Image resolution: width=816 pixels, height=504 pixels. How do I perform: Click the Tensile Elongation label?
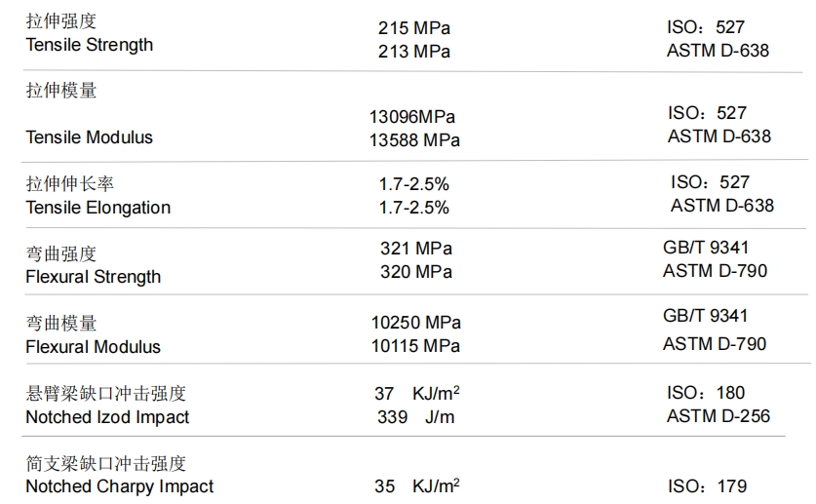(x=97, y=208)
